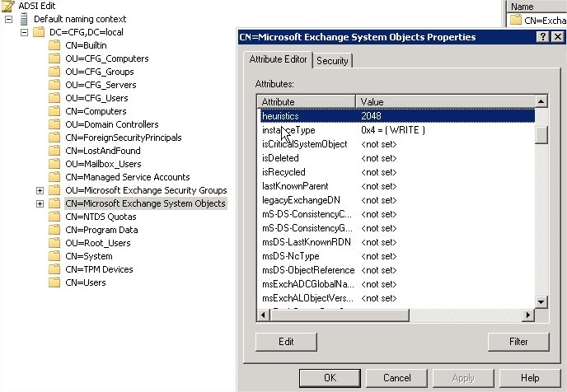The image size is (567, 392).
Task: Select the isDeleted attribute
Action: click(397, 158)
